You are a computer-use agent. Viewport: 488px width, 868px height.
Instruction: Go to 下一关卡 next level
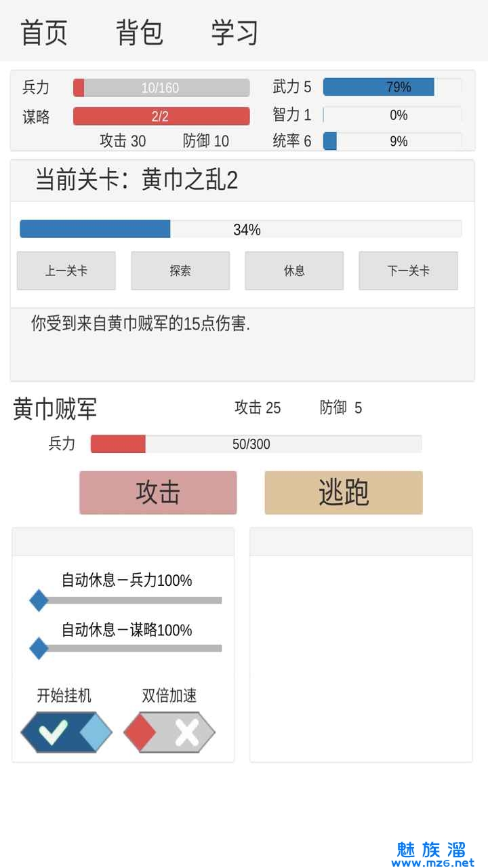coord(408,271)
